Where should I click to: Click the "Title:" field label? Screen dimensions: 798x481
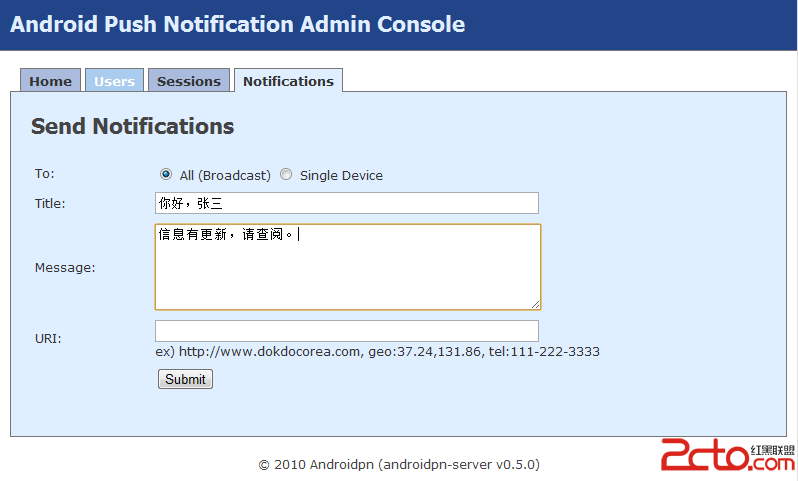coord(50,204)
